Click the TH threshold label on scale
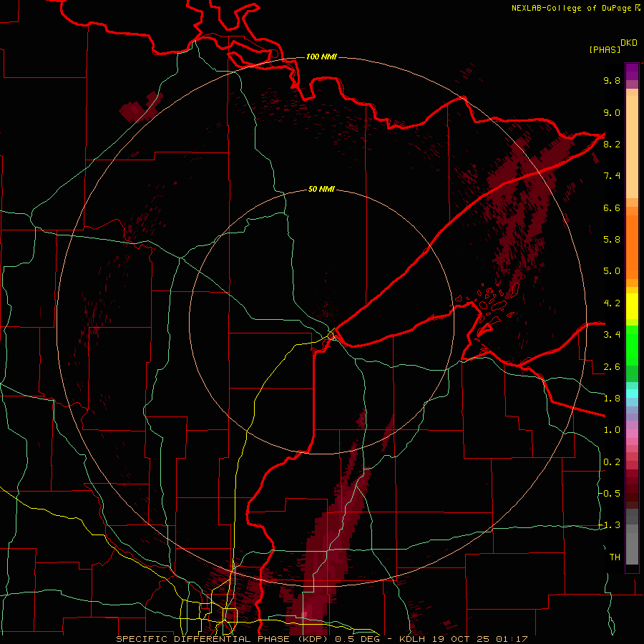644x644 pixels. (x=615, y=557)
